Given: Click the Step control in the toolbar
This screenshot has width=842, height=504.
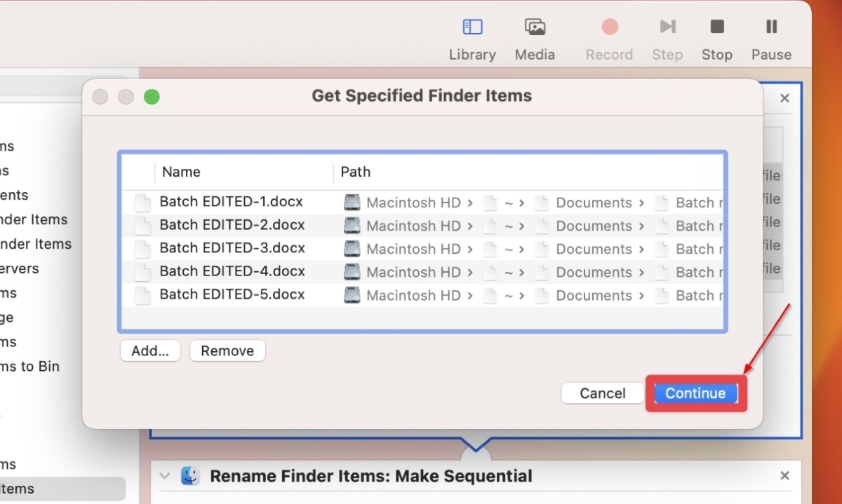Looking at the screenshot, I should coord(667,27).
